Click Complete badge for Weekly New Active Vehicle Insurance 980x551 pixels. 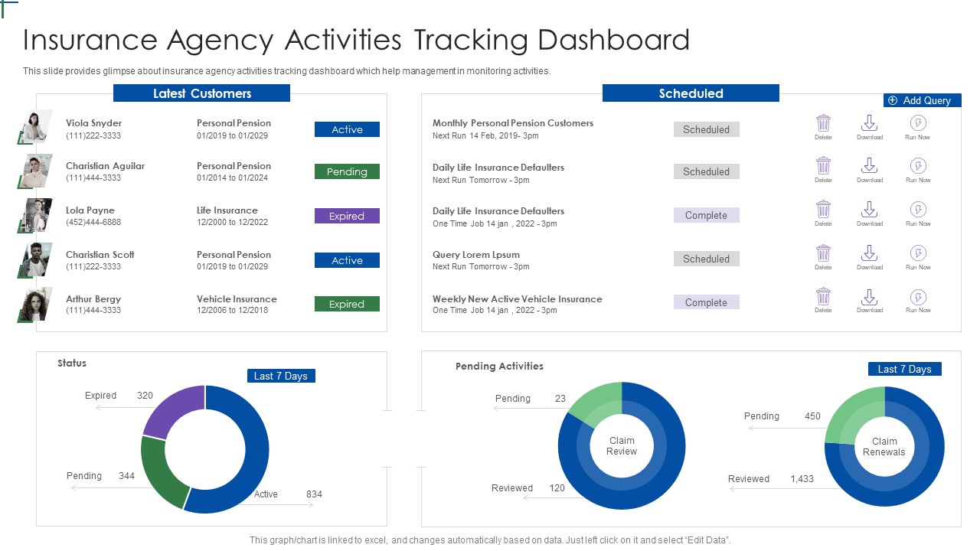tap(706, 302)
